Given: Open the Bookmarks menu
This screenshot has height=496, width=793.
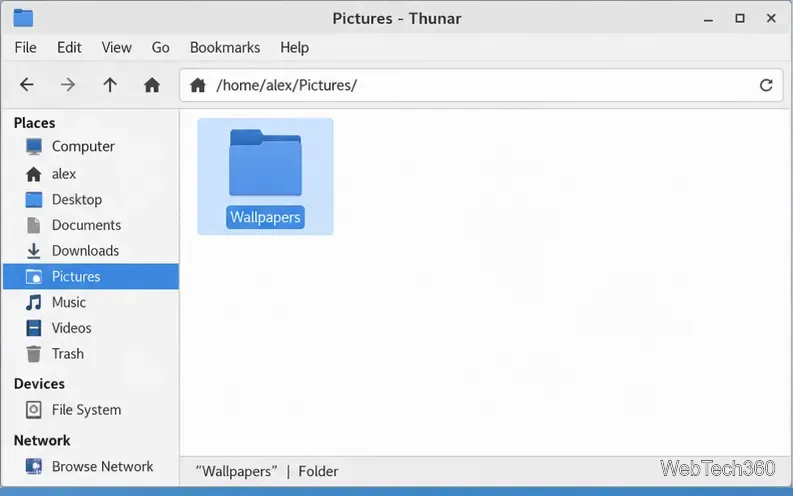Looking at the screenshot, I should [x=225, y=48].
